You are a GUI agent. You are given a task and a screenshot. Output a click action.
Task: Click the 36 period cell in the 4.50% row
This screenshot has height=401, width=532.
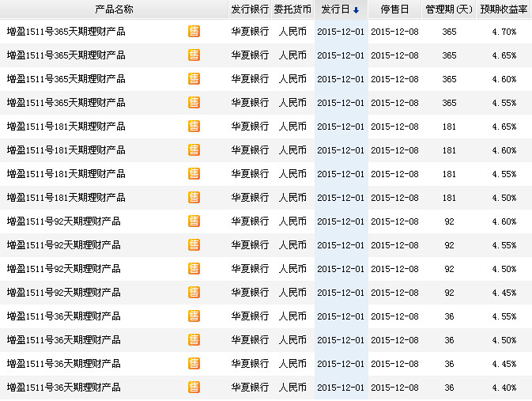click(449, 340)
